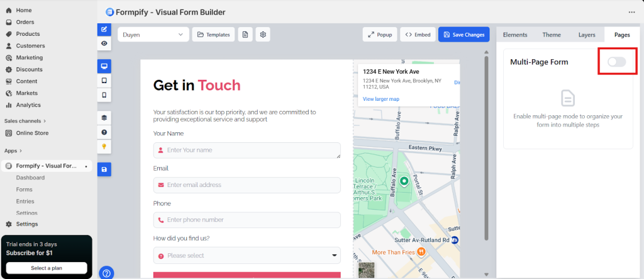Viewport: 644px width, 279px height.
Task: Expand the 'How did you find us?' dropdown
Action: click(x=247, y=256)
